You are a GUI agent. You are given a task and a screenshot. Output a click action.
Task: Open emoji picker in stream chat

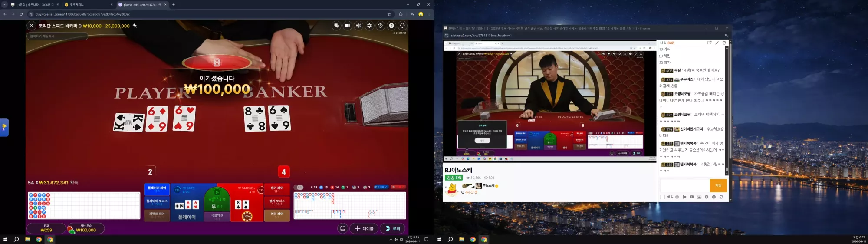click(x=677, y=197)
